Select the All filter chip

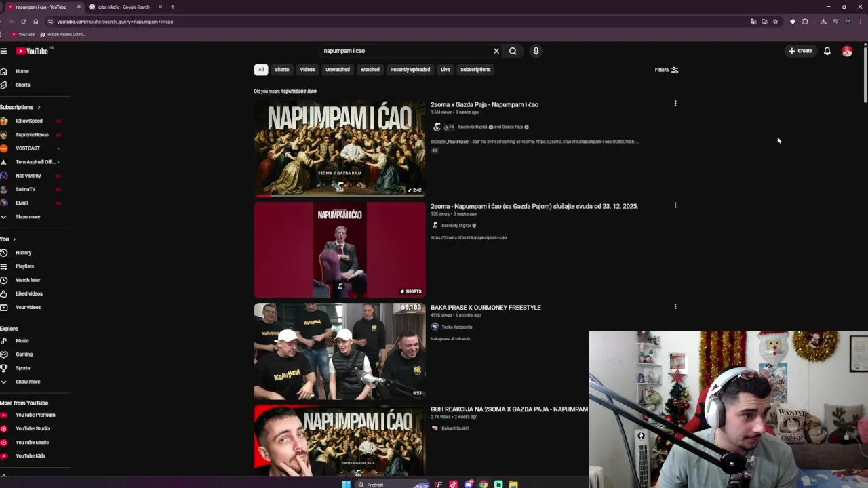261,69
